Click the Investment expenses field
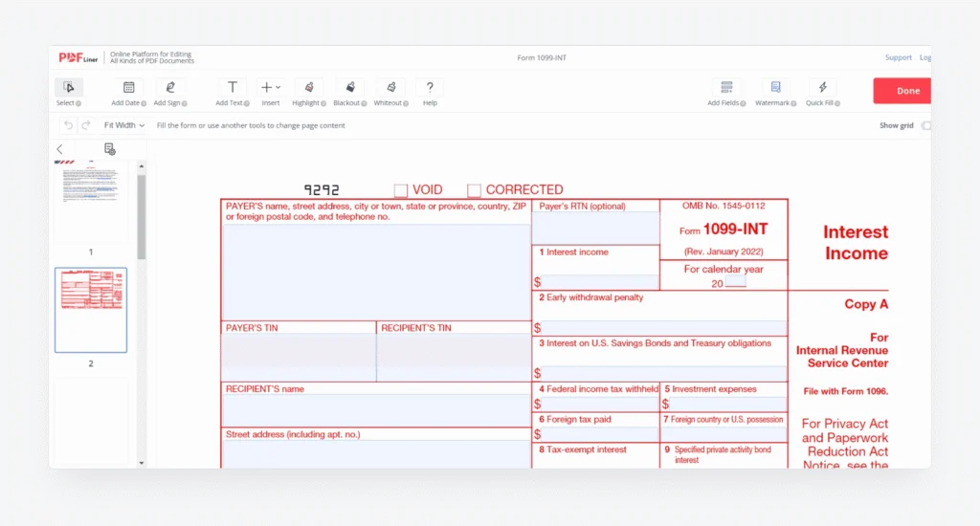 tap(728, 405)
